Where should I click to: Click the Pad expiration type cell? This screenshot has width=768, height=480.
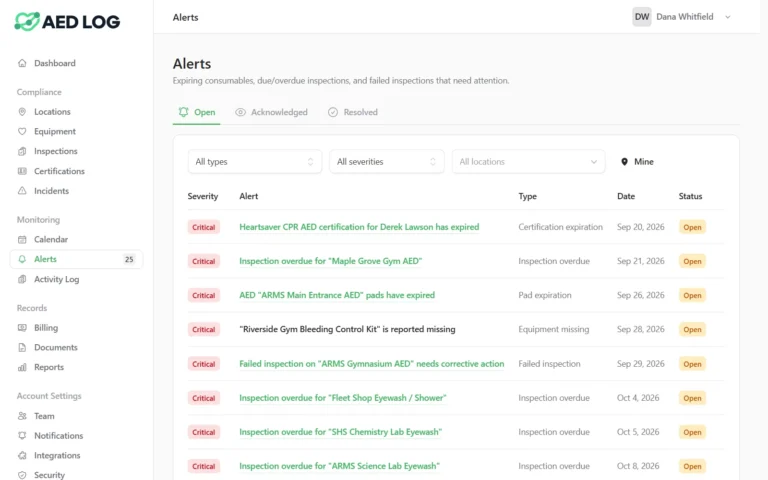point(545,295)
